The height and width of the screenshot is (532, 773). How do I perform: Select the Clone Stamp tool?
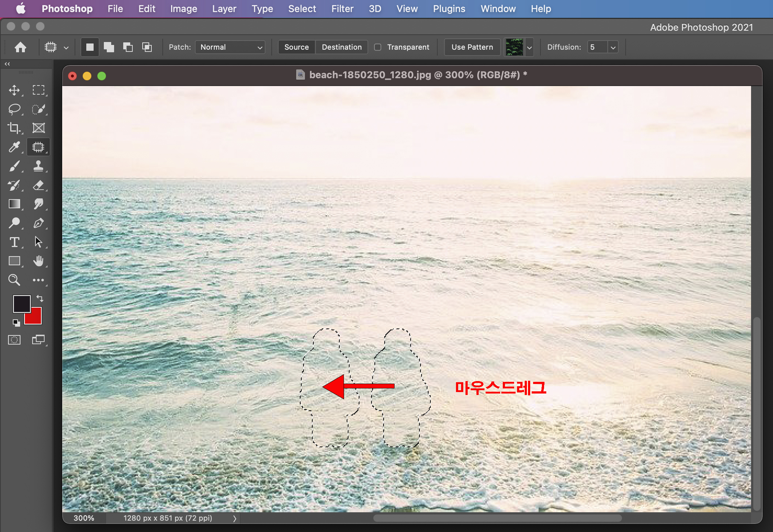[x=38, y=166]
